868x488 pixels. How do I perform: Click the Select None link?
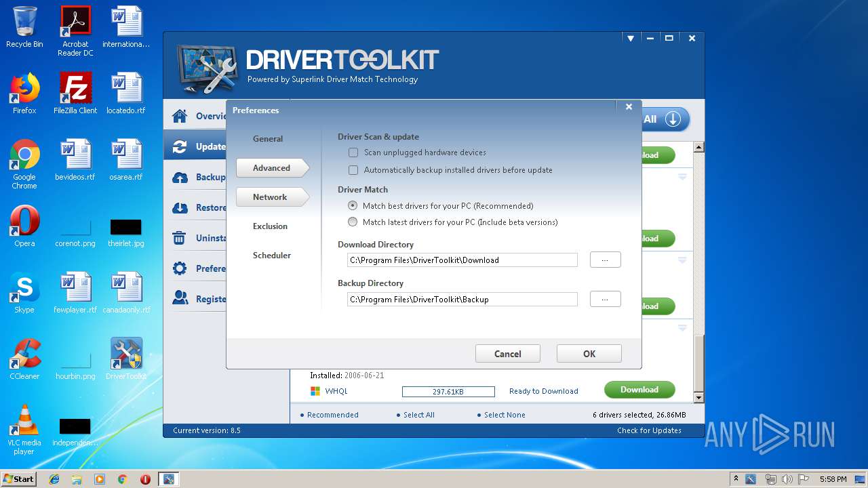point(505,415)
